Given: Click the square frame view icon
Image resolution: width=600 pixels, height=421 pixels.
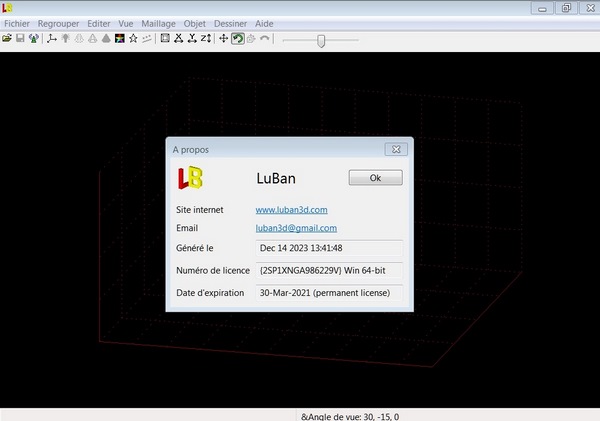Looking at the screenshot, I should point(165,38).
